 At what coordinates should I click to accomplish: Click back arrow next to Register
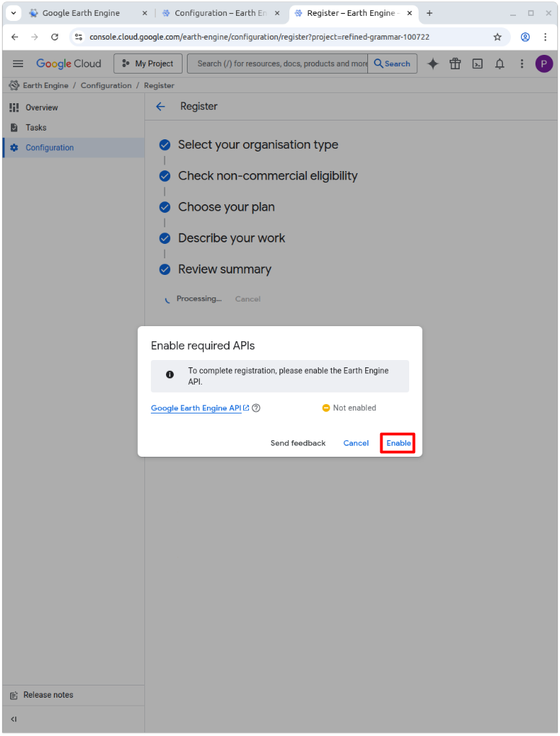160,106
